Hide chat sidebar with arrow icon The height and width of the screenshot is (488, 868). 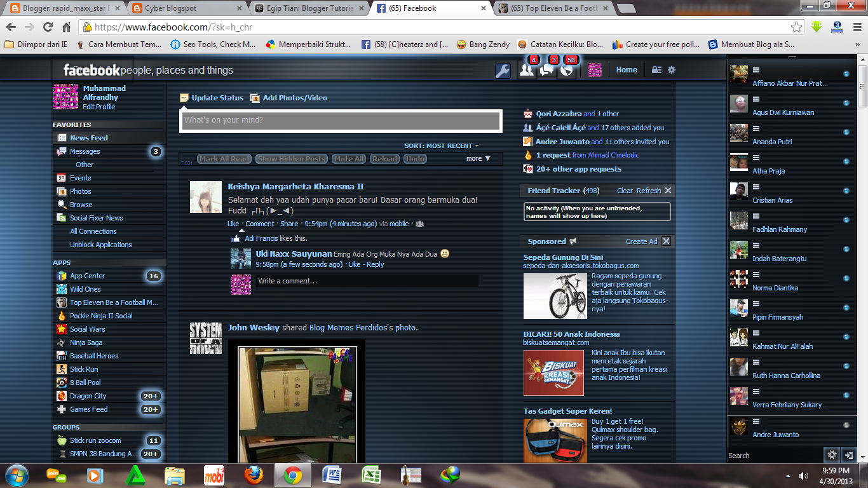click(848, 455)
